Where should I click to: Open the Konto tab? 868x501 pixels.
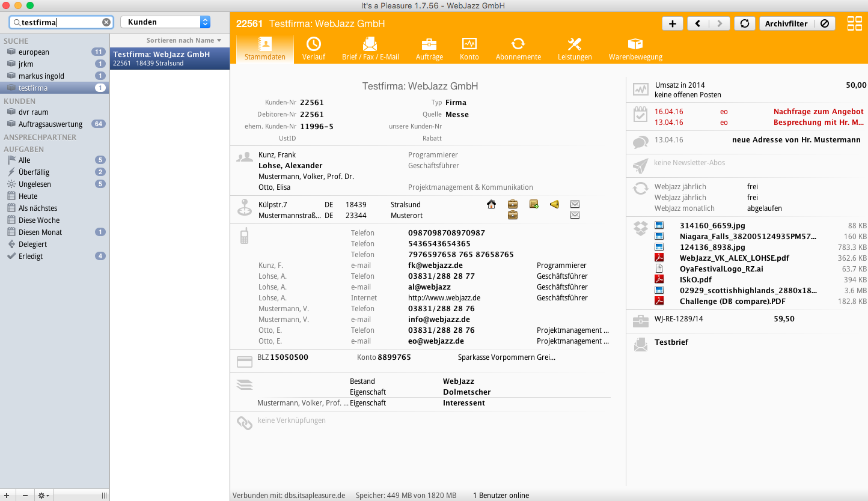469,49
